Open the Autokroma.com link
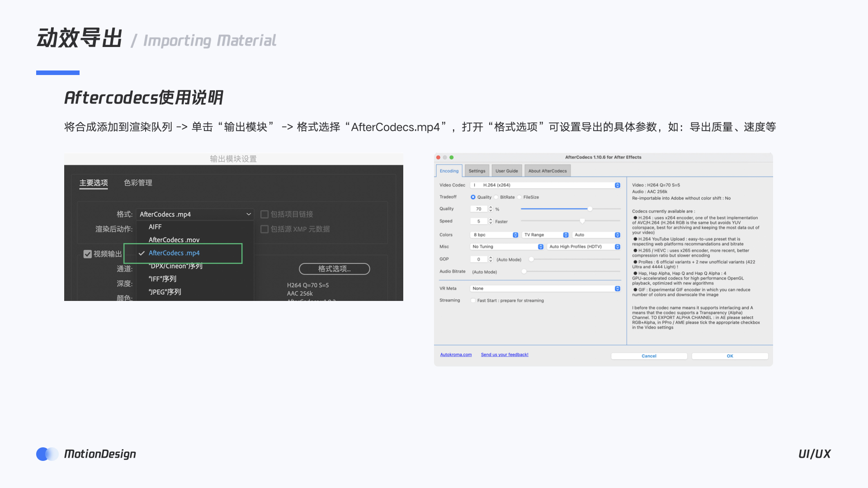This screenshot has width=868, height=488. pos(456,355)
